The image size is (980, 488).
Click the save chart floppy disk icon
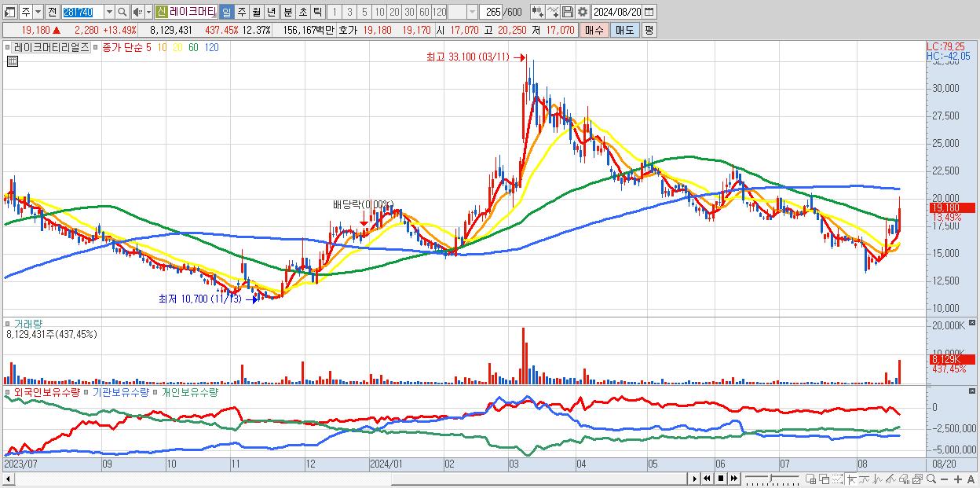pyautogui.click(x=568, y=12)
